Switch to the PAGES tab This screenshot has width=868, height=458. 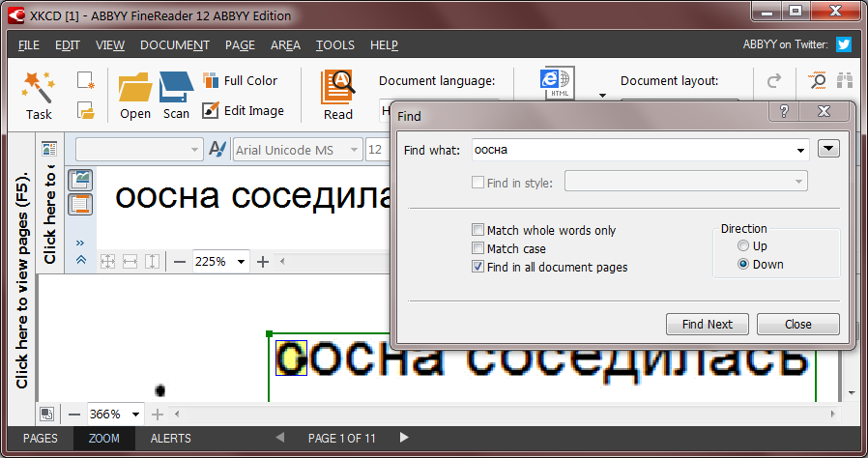click(41, 438)
